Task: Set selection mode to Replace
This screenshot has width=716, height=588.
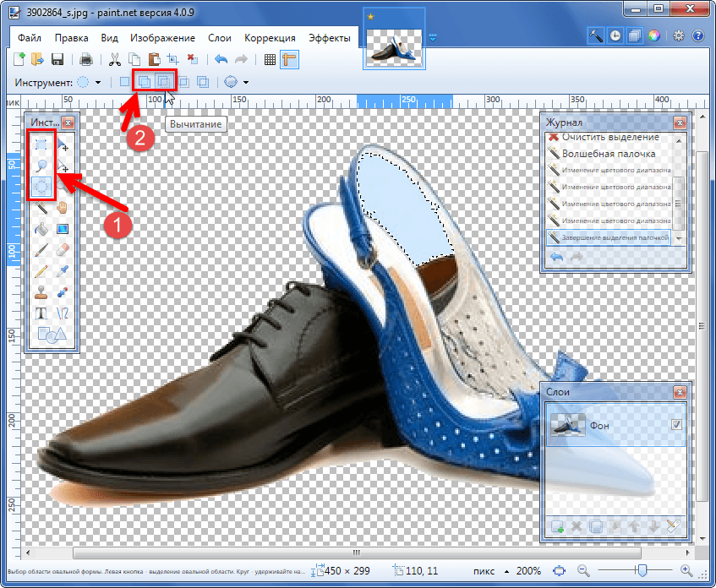Action: pyautogui.click(x=124, y=82)
